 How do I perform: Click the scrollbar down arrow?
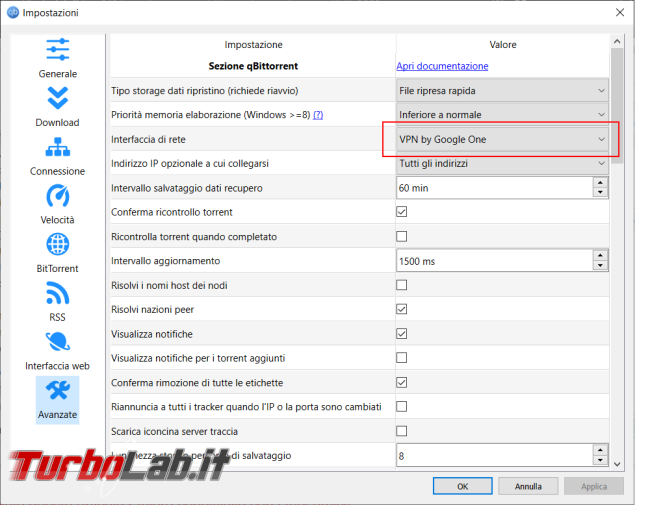[617, 464]
